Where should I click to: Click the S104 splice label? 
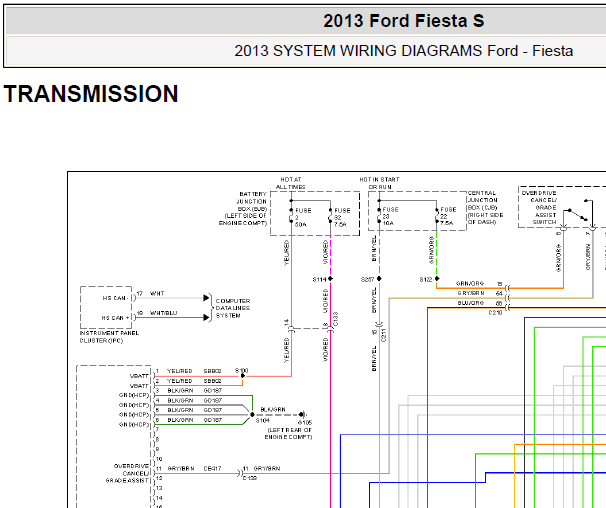262,421
